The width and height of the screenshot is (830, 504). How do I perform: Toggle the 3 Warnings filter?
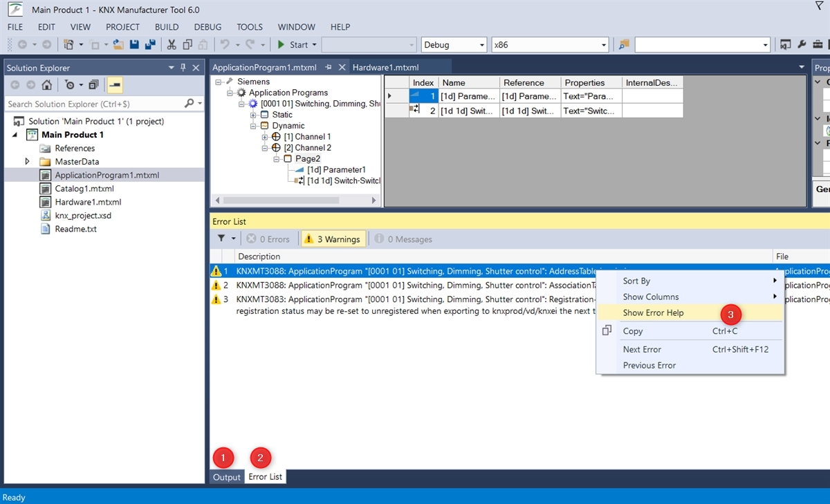pyautogui.click(x=333, y=239)
